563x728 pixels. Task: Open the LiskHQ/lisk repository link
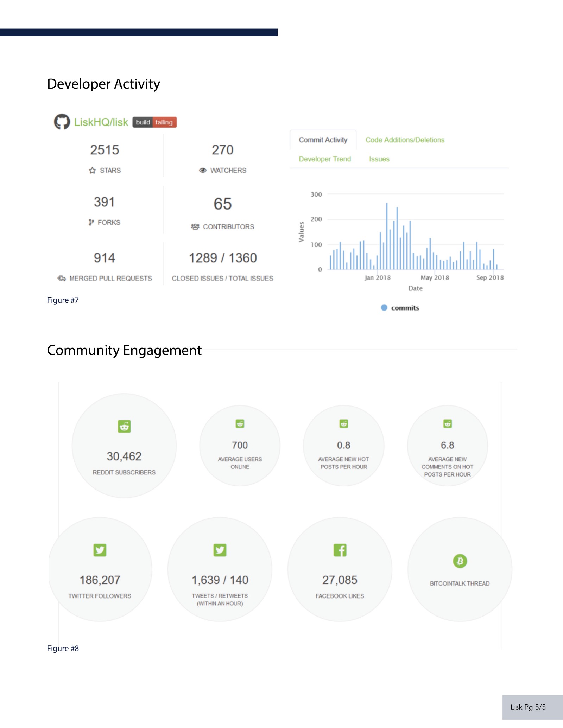tap(101, 122)
